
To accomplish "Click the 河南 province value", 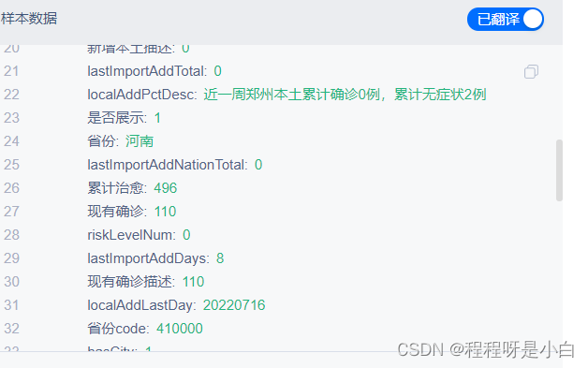I will [140, 141].
